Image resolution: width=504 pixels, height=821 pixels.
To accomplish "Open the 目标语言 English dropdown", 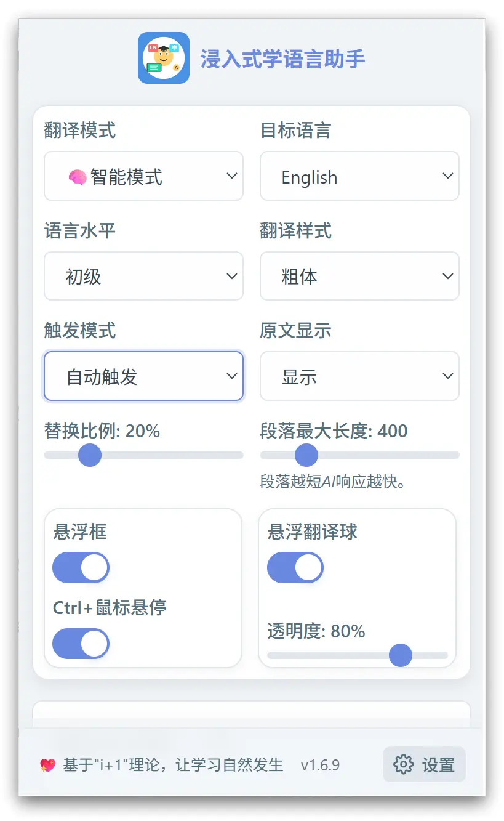I will pos(359,176).
